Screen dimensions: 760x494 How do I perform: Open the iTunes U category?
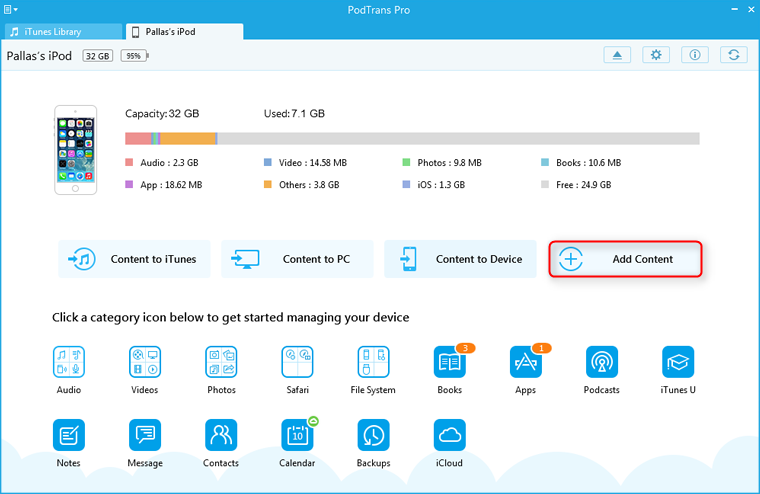(x=678, y=361)
